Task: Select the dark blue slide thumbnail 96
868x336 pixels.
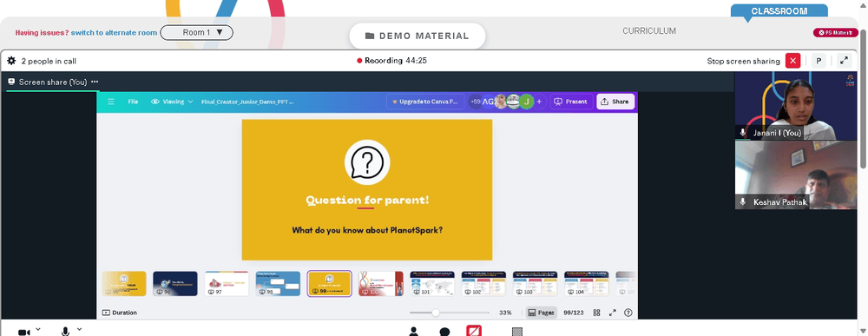Action: (175, 283)
